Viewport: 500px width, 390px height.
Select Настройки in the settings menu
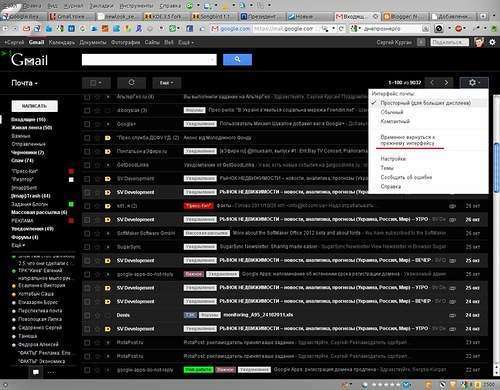coord(393,159)
